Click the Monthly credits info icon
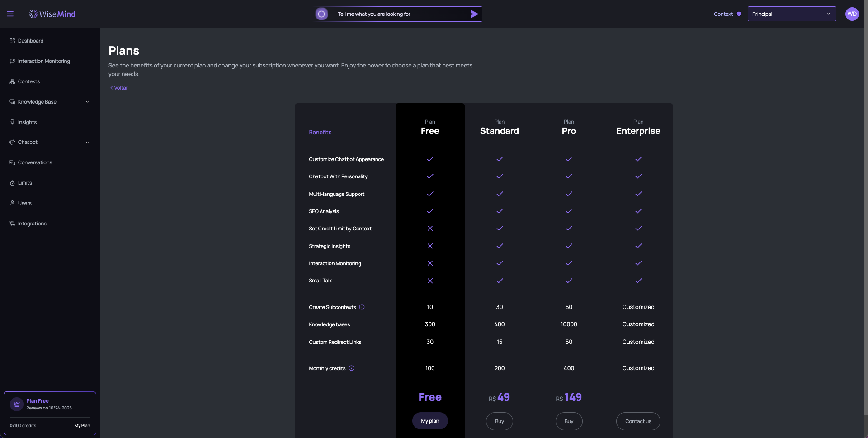Screen dimensions: 868x438 (x=351, y=368)
